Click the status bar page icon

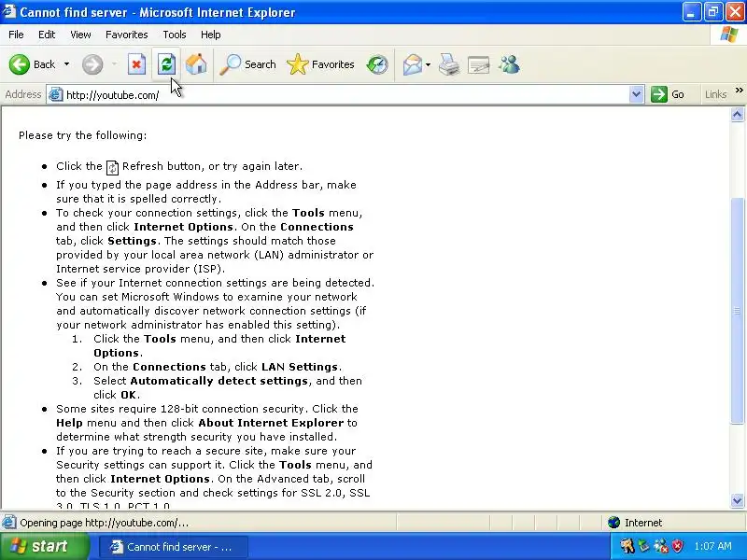(x=9, y=523)
